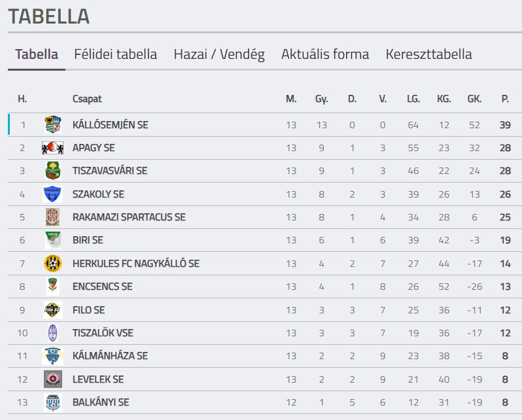Click the GK. goal difference column header
Image resolution: width=522 pixels, height=420 pixels.
(x=474, y=99)
